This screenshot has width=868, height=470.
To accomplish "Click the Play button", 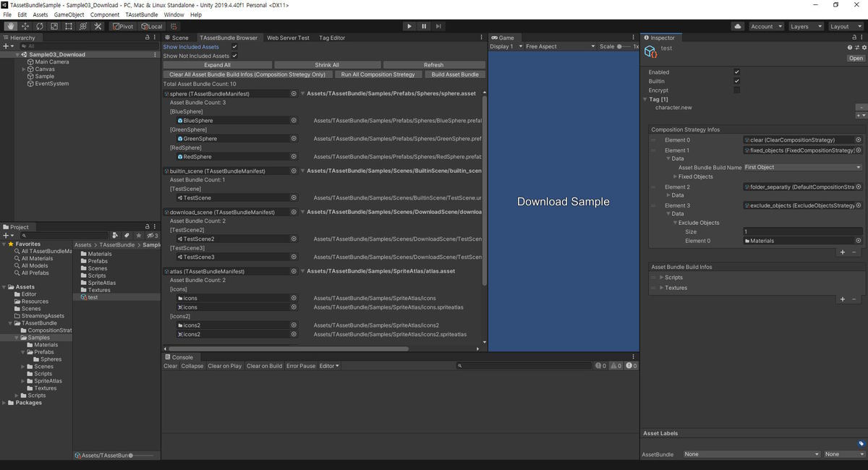I will tap(409, 26).
